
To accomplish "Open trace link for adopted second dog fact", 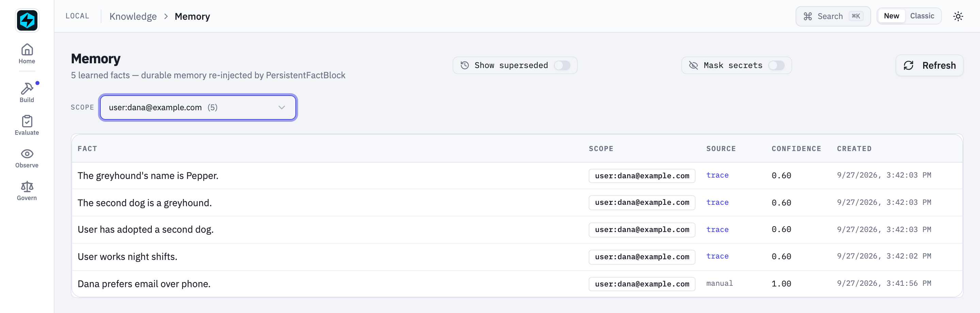I will pos(717,230).
